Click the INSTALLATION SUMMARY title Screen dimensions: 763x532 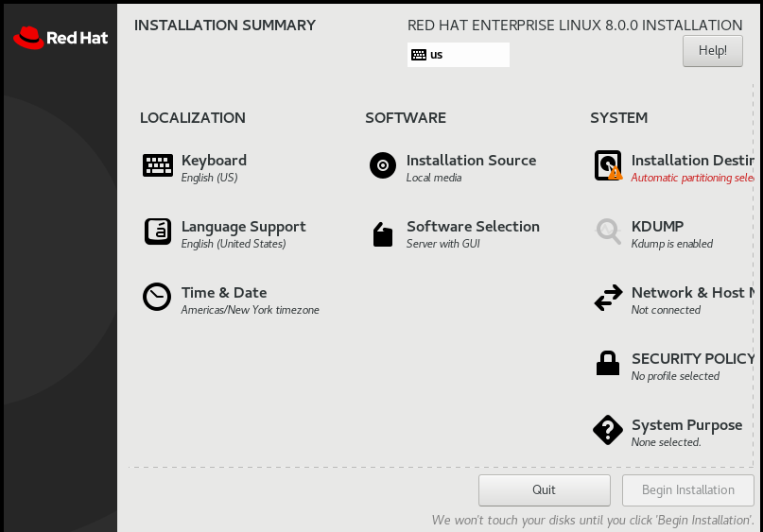pos(225,26)
